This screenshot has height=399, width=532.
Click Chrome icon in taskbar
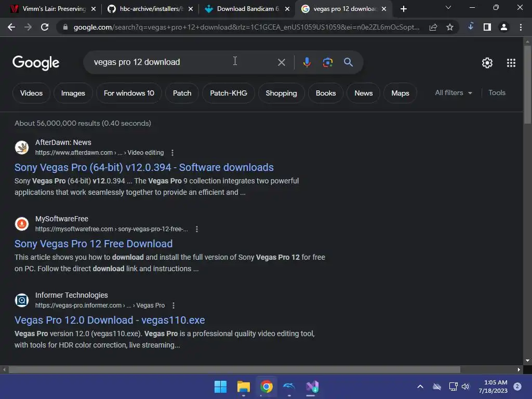click(267, 387)
